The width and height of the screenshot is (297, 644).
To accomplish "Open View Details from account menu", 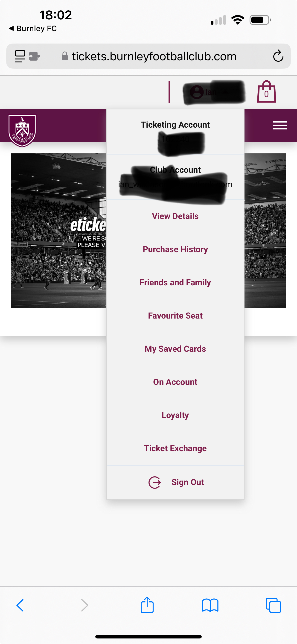I will 175,216.
